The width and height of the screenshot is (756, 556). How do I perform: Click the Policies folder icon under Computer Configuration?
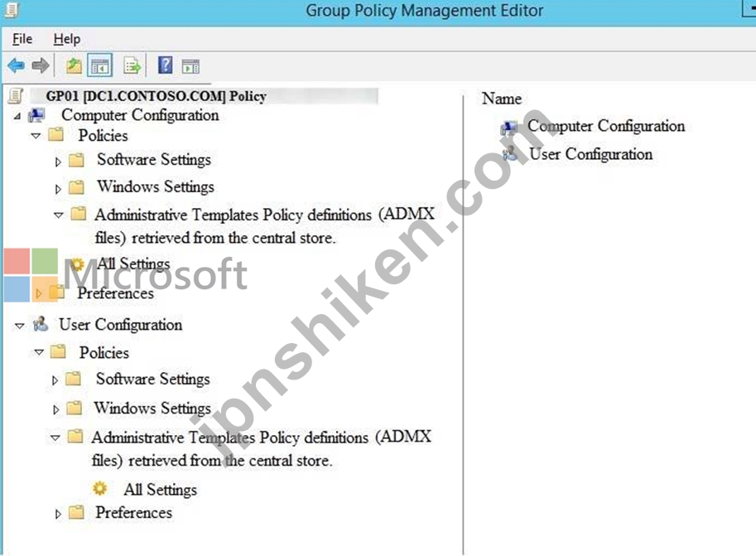(56, 134)
